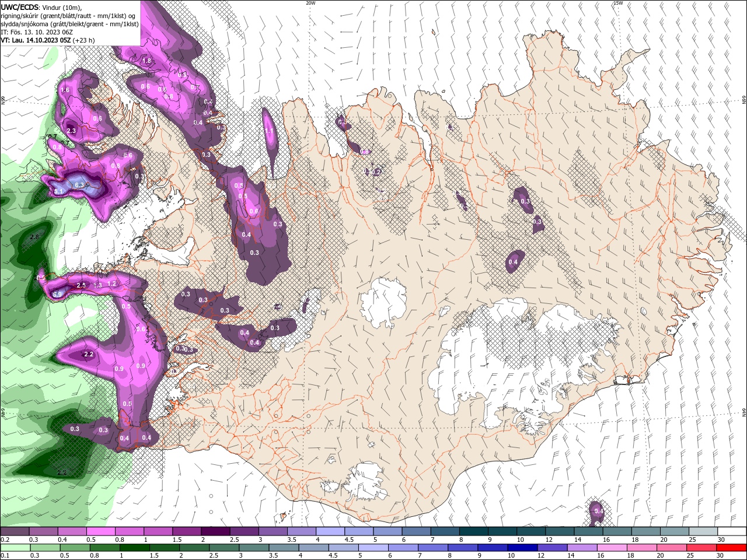Select the 2.5 value on the purple band
The image size is (747, 560).
point(81,285)
